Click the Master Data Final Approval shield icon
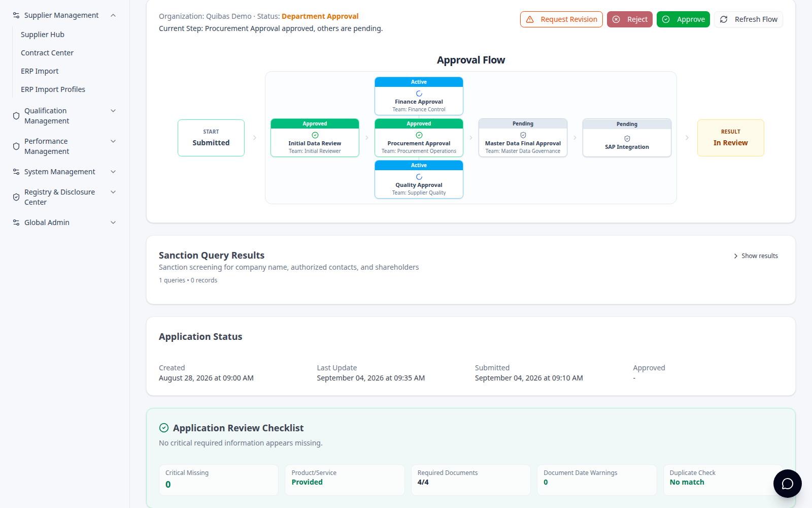The image size is (812, 508). (523, 135)
